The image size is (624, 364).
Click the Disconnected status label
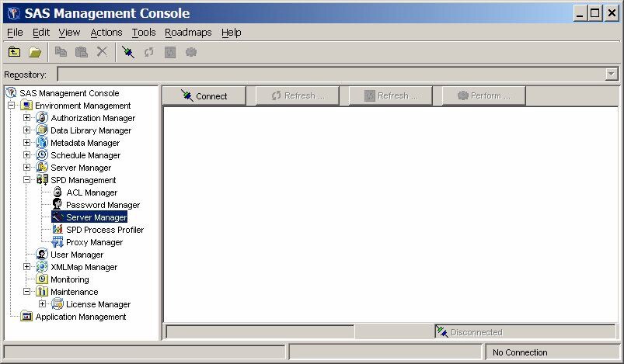click(x=476, y=332)
